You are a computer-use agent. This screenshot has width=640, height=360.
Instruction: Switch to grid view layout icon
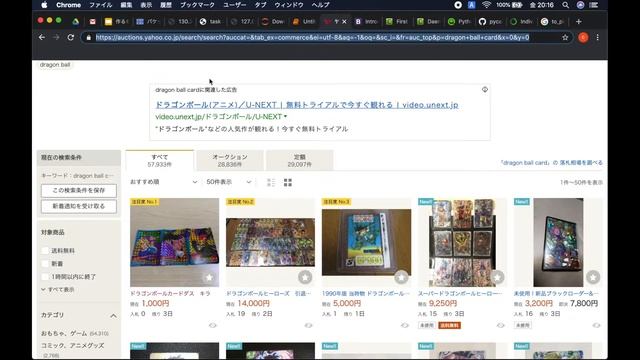[x=288, y=182]
